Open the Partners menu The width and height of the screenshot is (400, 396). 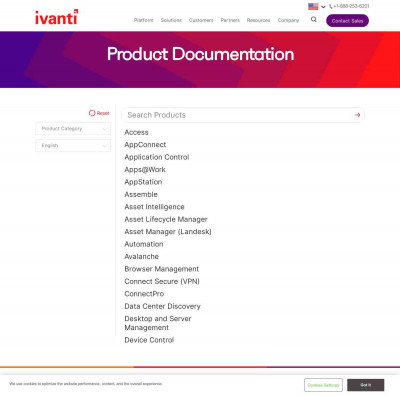230,20
